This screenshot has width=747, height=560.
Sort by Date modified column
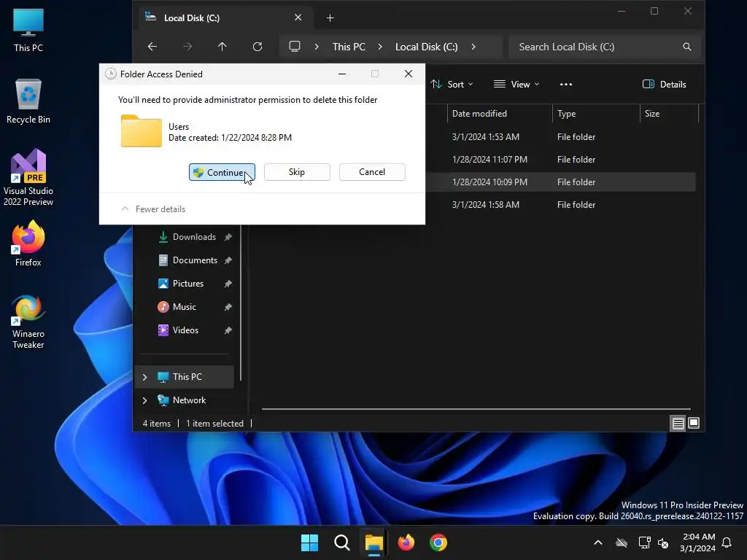(x=499, y=113)
